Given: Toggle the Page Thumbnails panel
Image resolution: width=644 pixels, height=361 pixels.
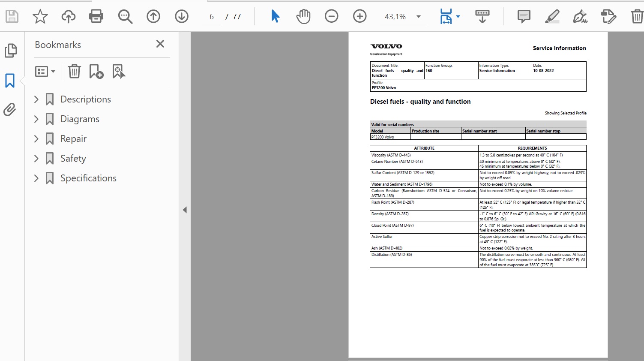Looking at the screenshot, I should click(10, 51).
